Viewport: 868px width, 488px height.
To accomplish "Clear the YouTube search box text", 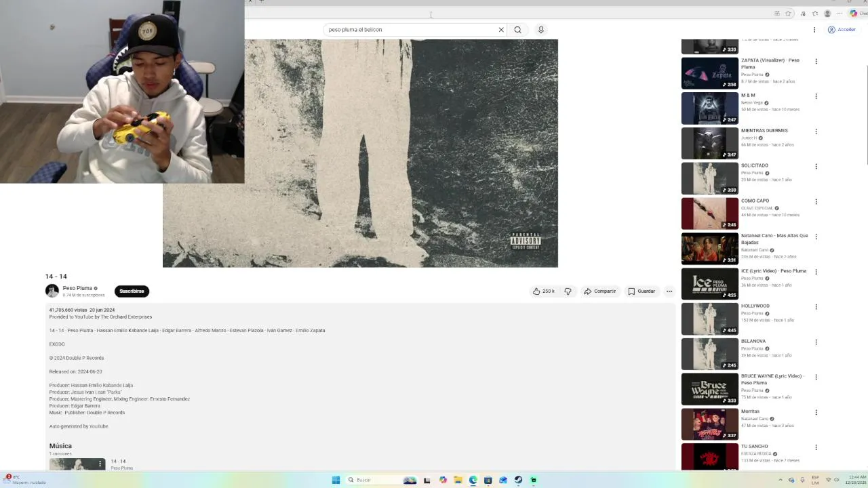I will click(x=501, y=30).
